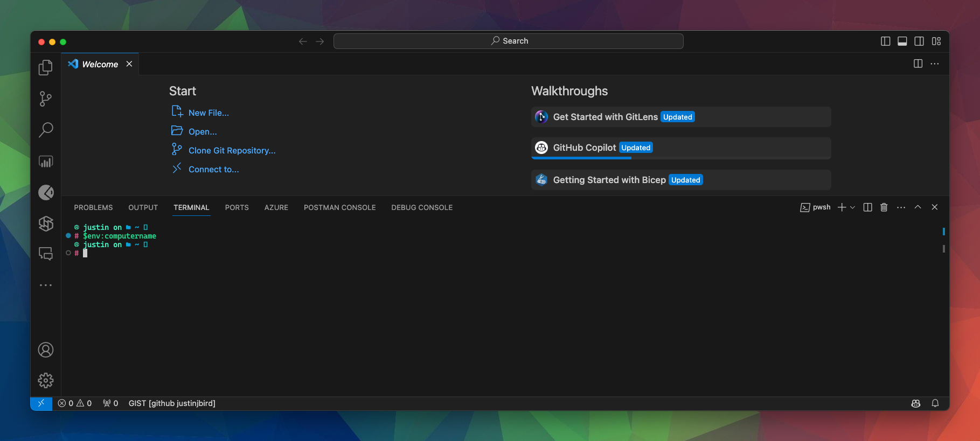Go back with the left arrow
This screenshot has width=980, height=441.
(x=303, y=41)
